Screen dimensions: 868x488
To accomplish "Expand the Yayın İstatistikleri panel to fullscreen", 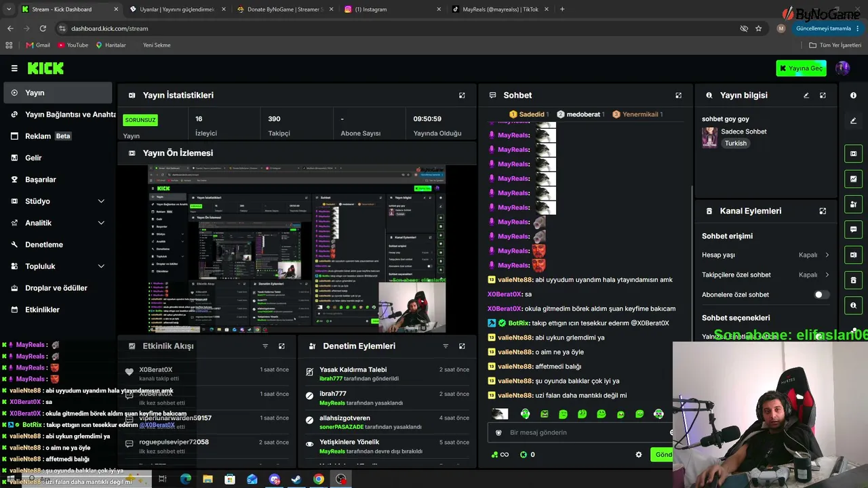I will [x=462, y=96].
